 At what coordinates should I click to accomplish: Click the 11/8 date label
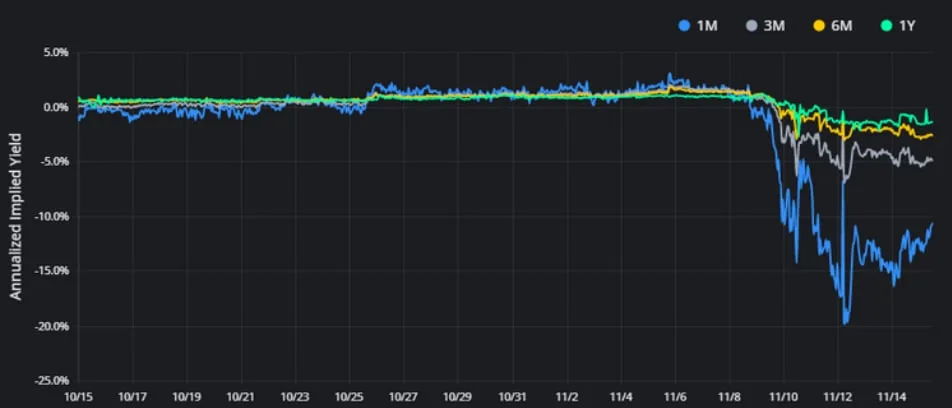pos(729,398)
